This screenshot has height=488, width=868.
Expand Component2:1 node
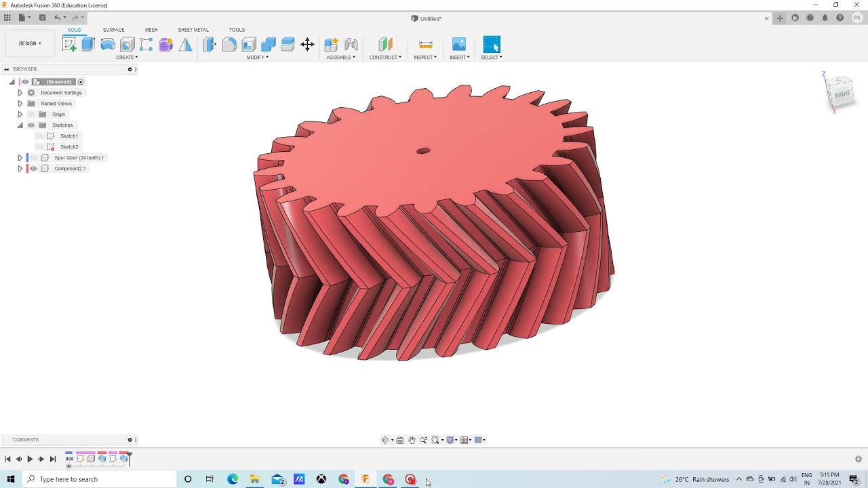point(20,169)
